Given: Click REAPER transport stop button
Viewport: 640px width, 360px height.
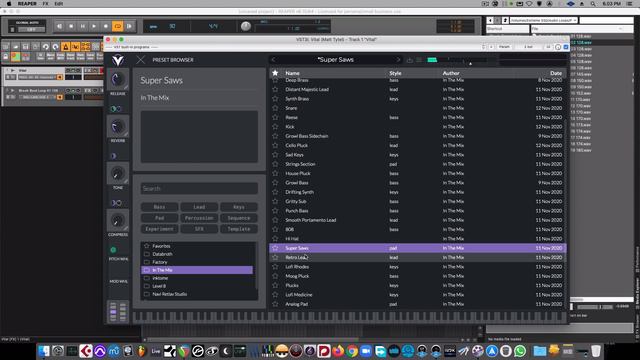Looking at the screenshot, I should pos(71,26).
